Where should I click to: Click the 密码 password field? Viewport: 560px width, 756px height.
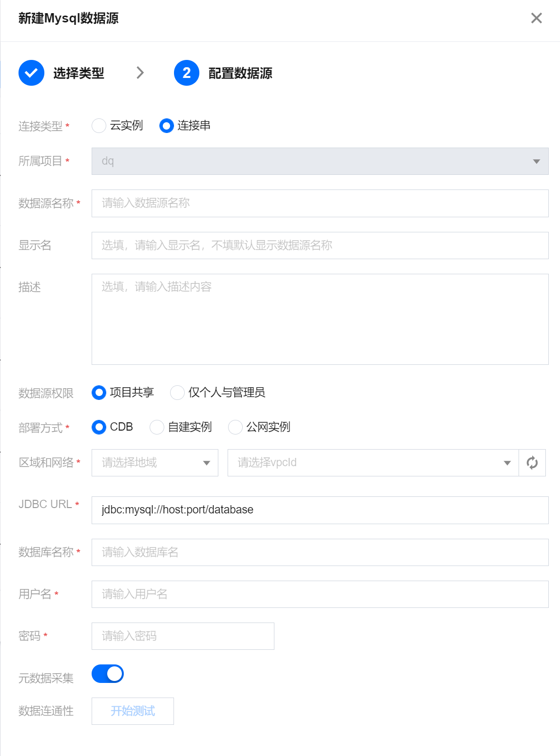tap(183, 636)
